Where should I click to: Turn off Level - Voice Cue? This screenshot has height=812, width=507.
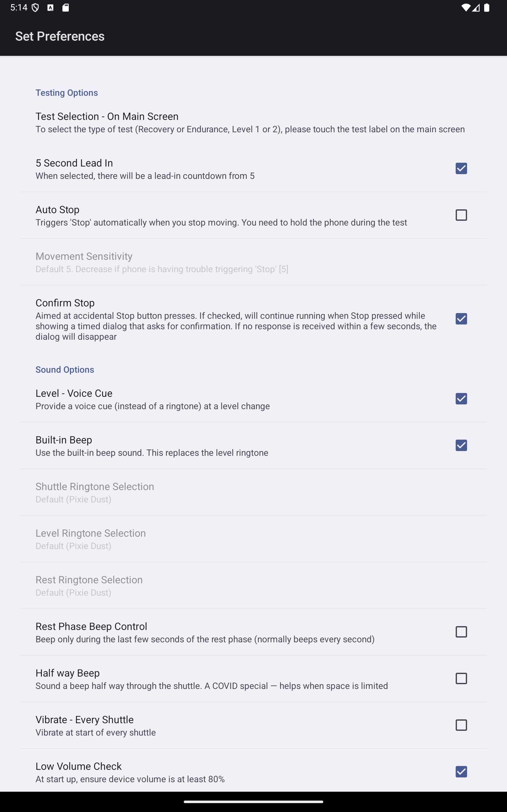[461, 399]
